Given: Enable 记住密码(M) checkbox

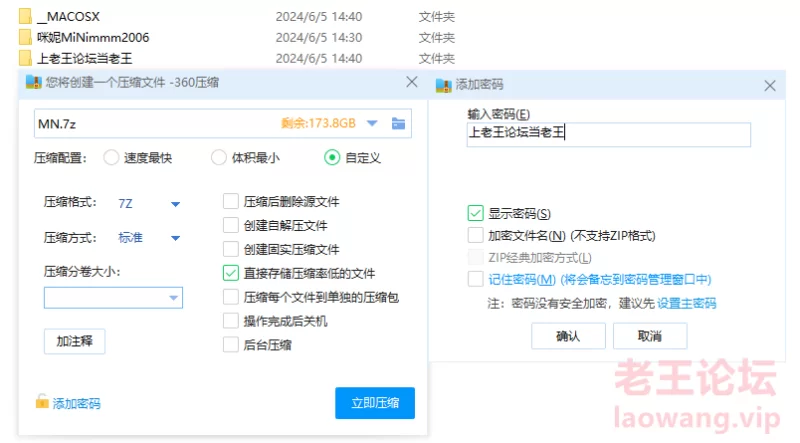Looking at the screenshot, I should (x=476, y=279).
